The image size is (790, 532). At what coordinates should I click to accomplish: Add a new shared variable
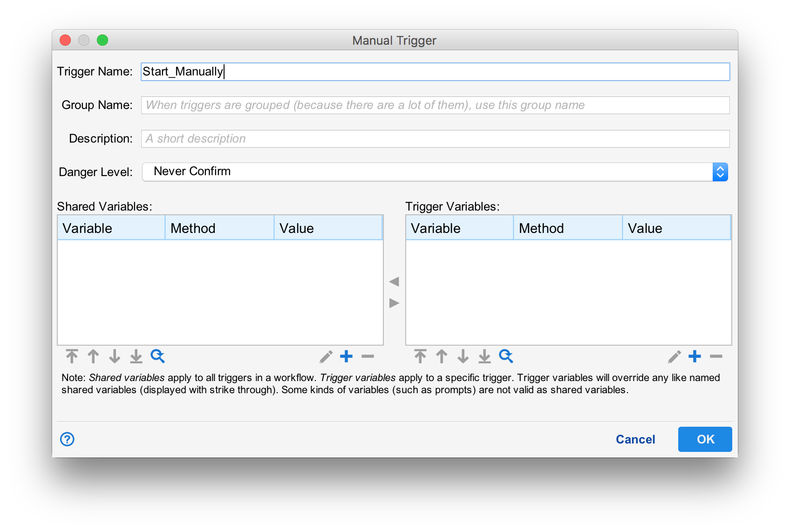pos(347,356)
